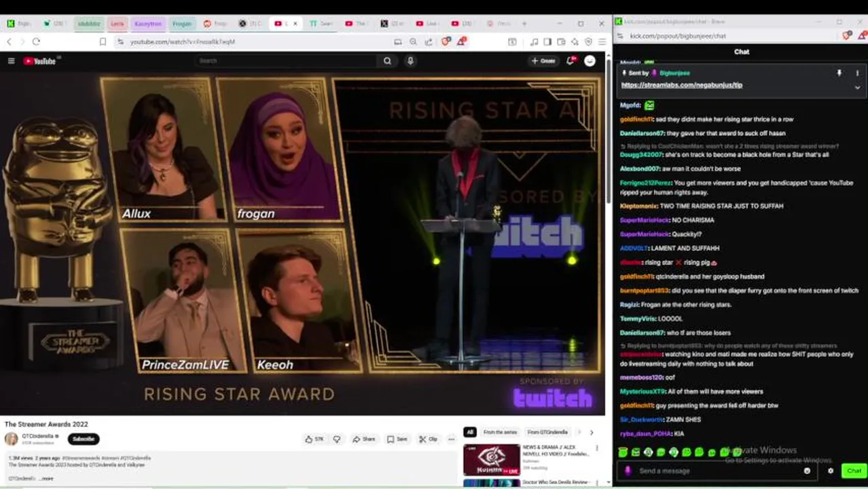This screenshot has height=489, width=868.
Task: Open Brave Rewards triangle icon
Action: [x=461, y=42]
